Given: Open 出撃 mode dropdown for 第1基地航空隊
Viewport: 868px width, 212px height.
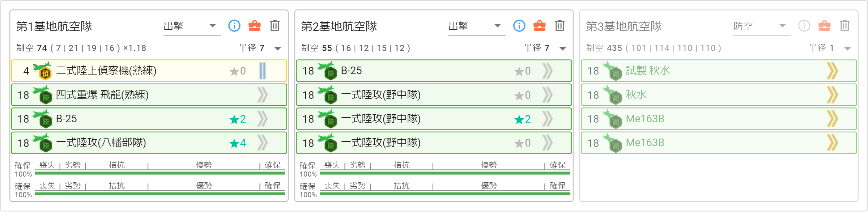Looking at the screenshot, I should click(x=192, y=26).
